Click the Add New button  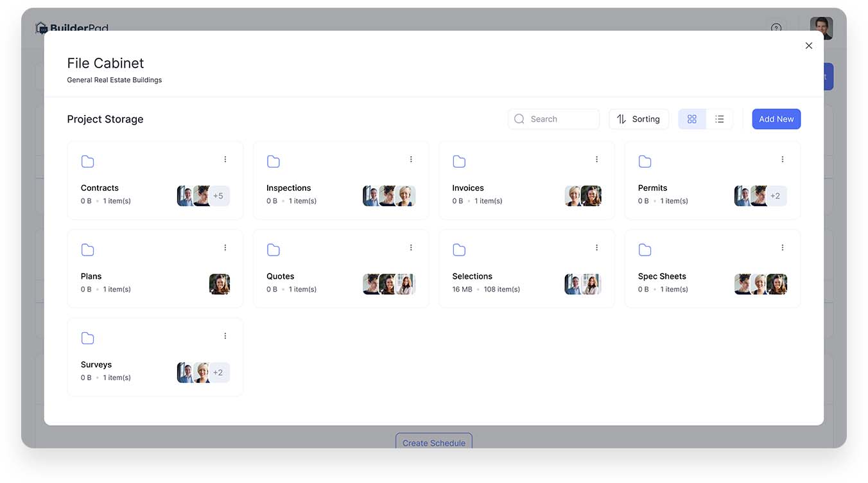pyautogui.click(x=776, y=119)
